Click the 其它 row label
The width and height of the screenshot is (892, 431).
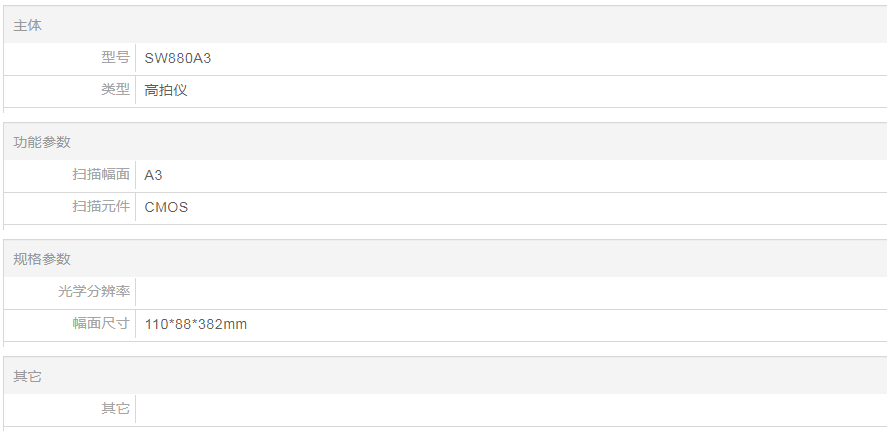coord(115,408)
